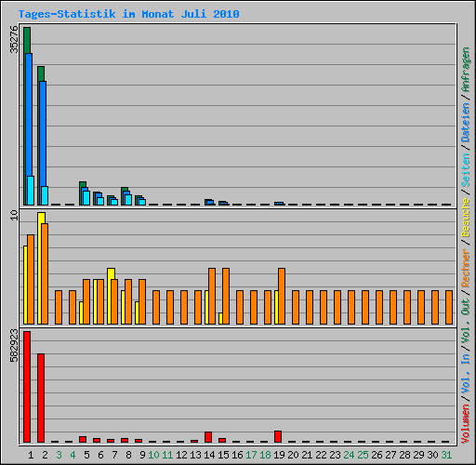476x465 pixels.
Task: Click day label 9 on the x-axis
Action: click(x=142, y=455)
